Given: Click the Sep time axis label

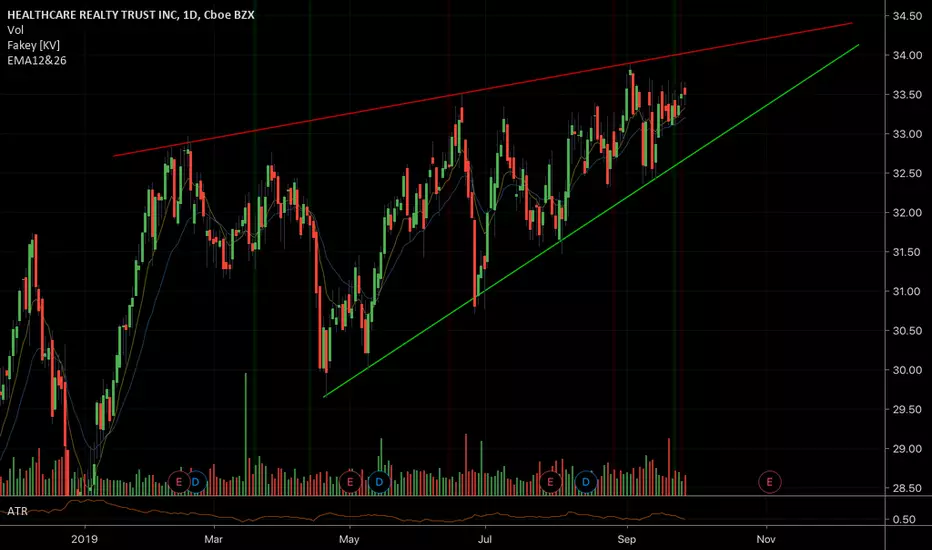Looking at the screenshot, I should click(x=626, y=539).
